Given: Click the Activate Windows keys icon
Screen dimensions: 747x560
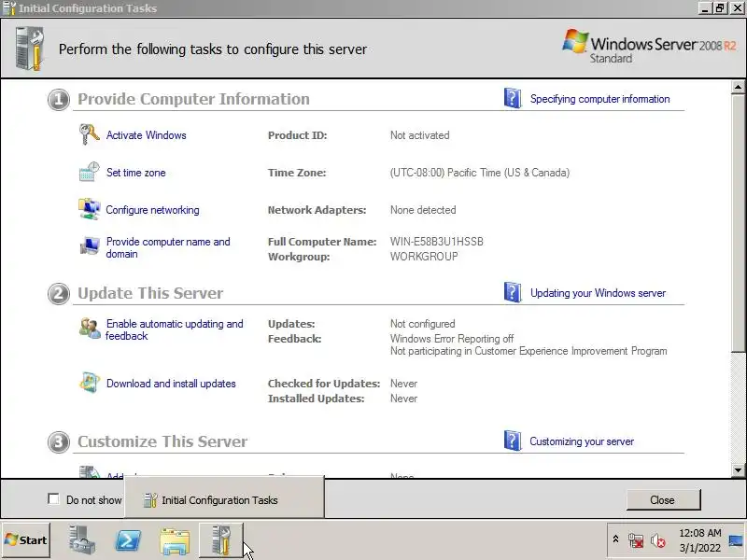Looking at the screenshot, I should (89, 134).
